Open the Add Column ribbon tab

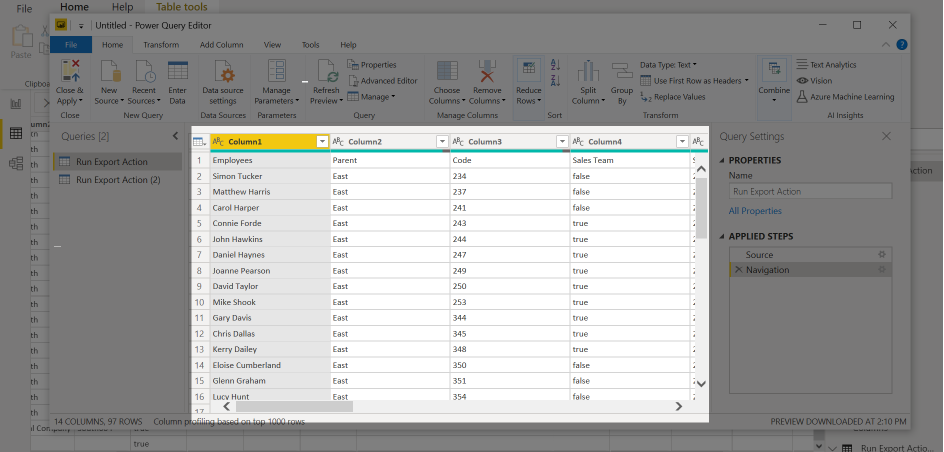(x=221, y=45)
